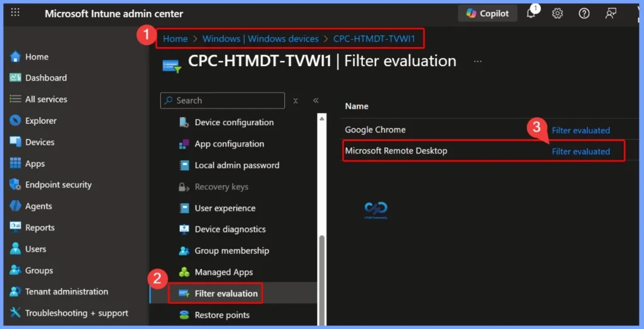Open Reports in the left navigation

tap(40, 227)
